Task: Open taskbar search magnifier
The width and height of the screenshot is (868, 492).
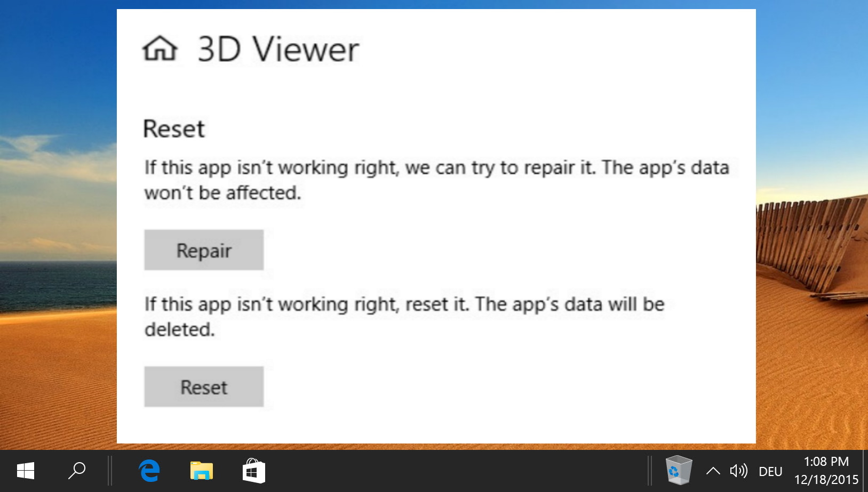Action: point(77,471)
